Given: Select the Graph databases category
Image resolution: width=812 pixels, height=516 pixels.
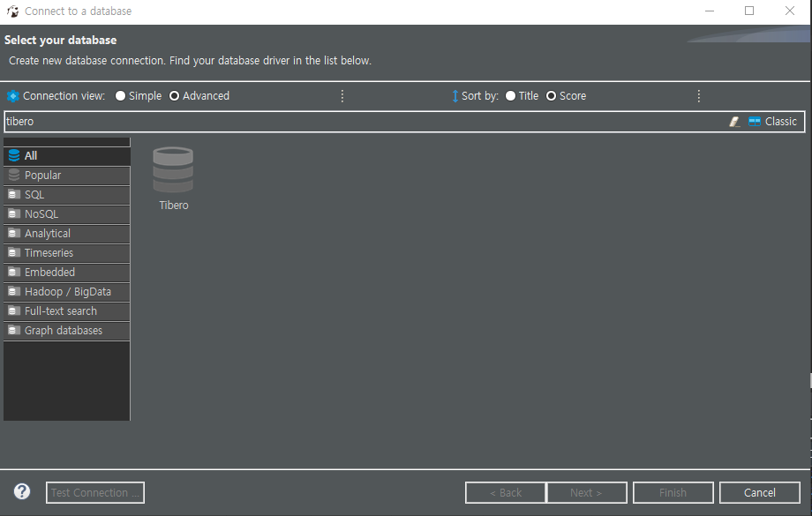Looking at the screenshot, I should pyautogui.click(x=67, y=331).
